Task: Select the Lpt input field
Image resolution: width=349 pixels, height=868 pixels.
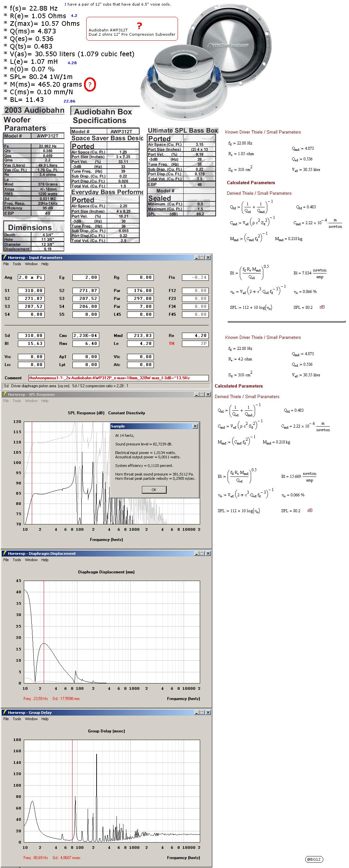Action: (x=86, y=365)
